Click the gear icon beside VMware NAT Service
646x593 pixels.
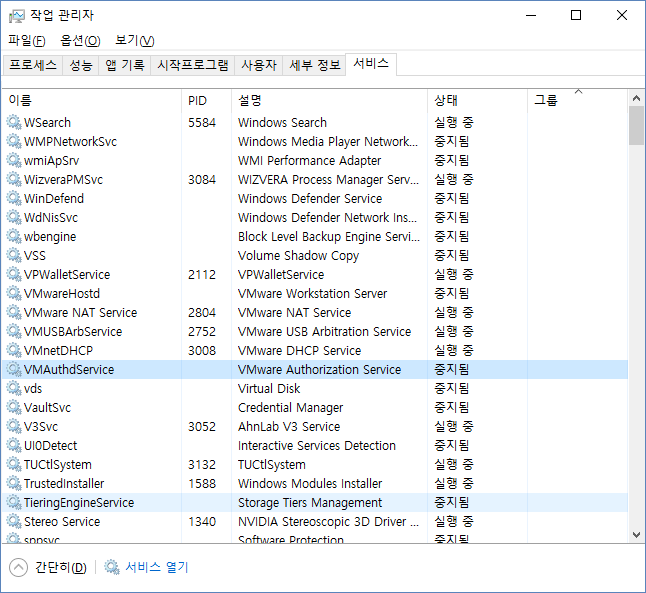(14, 312)
